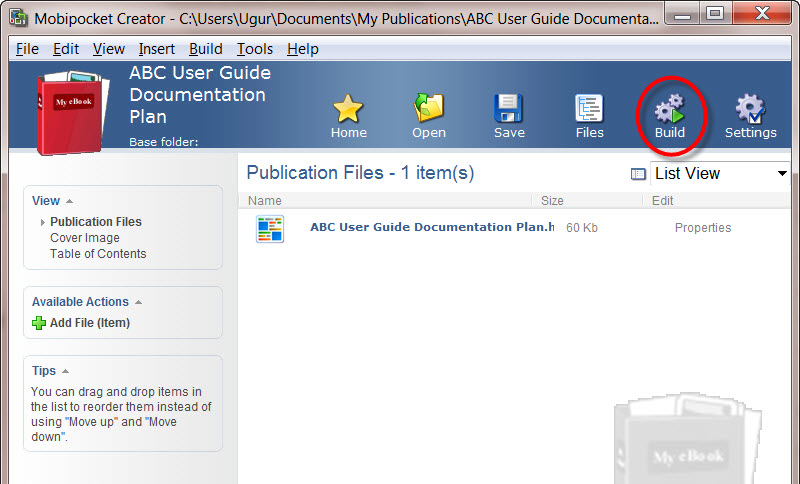
Task: Open Settings gear icon in toolbar
Action: click(750, 108)
